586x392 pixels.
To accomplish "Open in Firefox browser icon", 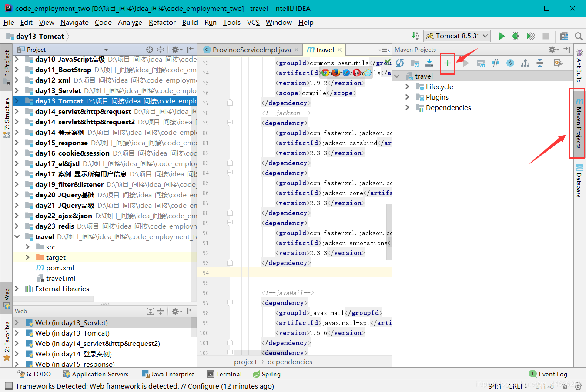I will coord(335,73).
